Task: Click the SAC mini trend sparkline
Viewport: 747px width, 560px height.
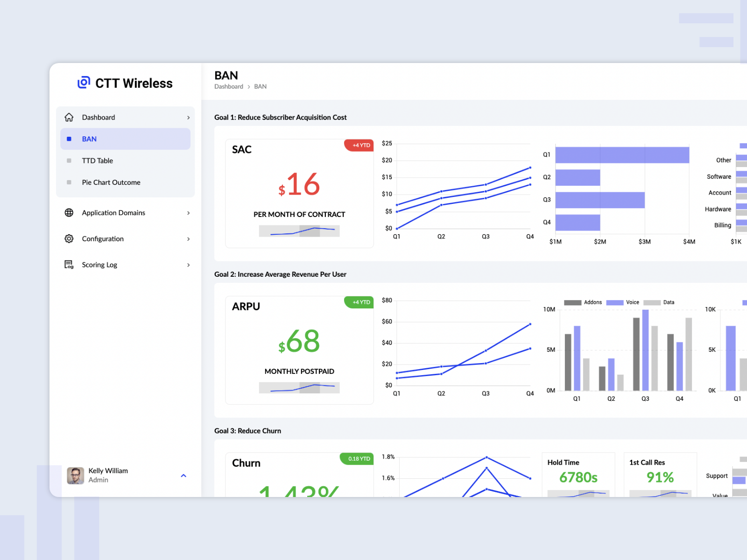Action: tap(299, 230)
